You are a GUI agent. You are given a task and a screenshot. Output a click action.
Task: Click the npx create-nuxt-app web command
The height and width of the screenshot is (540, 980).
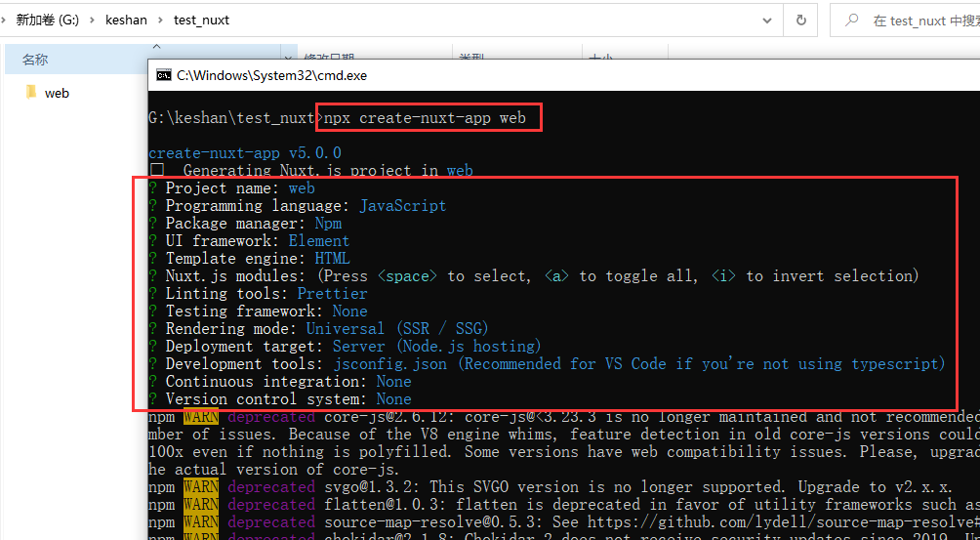pos(425,117)
